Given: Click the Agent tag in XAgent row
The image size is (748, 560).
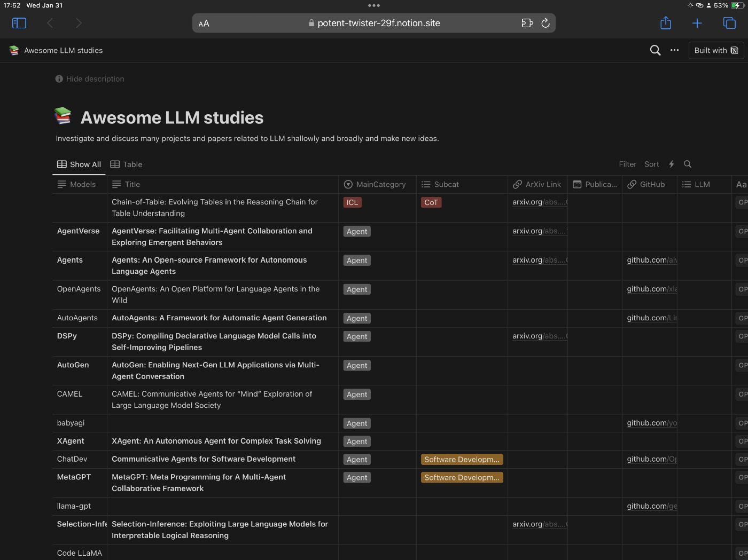Looking at the screenshot, I should [357, 441].
